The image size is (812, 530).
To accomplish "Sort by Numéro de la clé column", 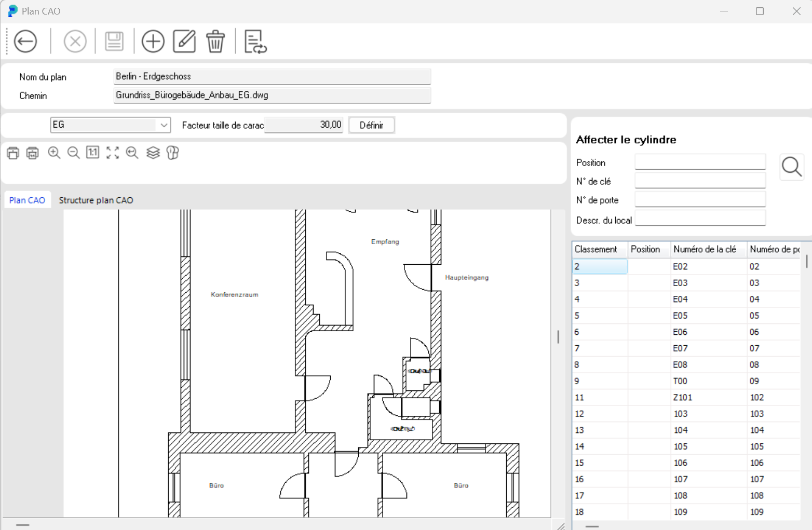I will 705,250.
